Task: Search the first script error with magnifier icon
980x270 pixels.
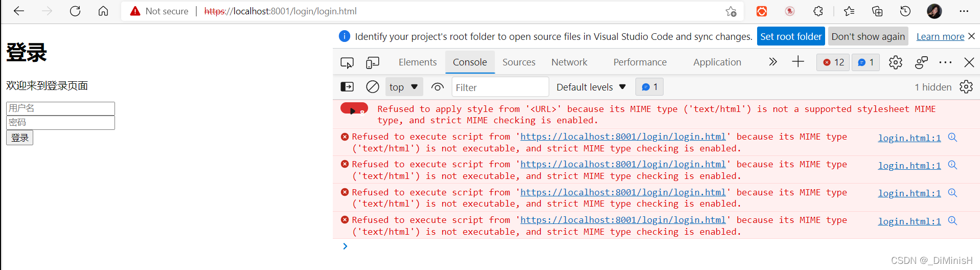Action: (952, 137)
